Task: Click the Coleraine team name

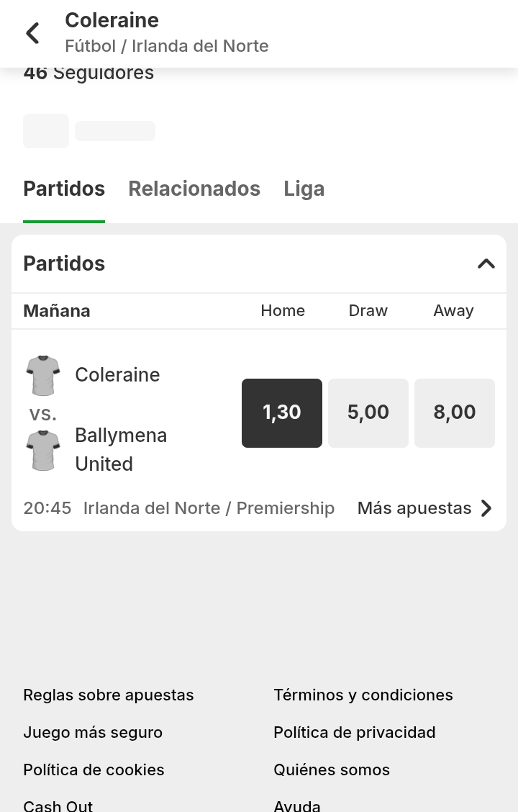Action: [x=117, y=375]
